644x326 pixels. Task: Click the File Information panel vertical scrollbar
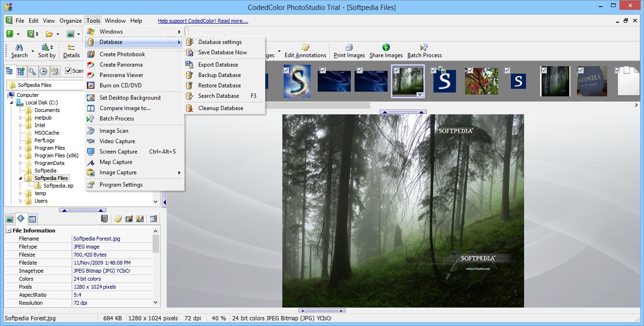click(156, 243)
